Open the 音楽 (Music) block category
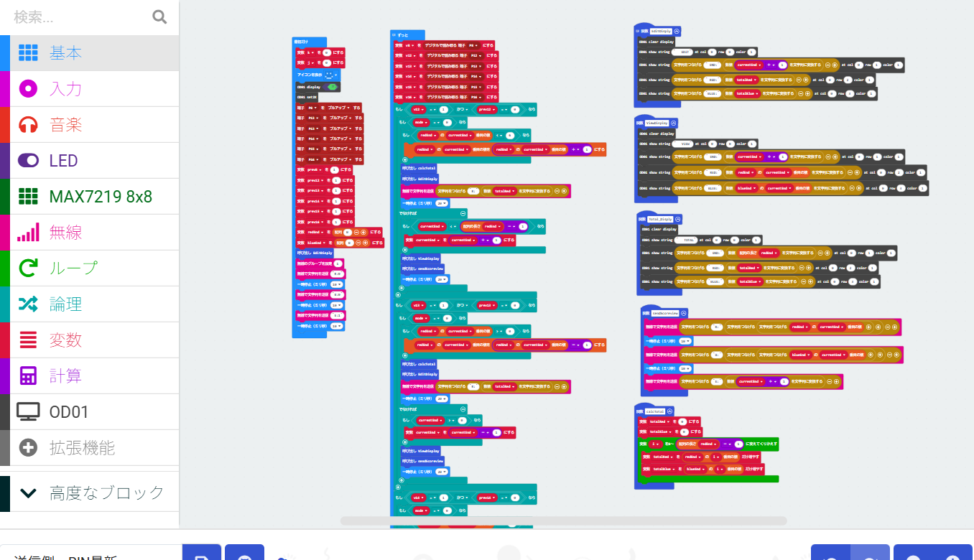This screenshot has width=974, height=560. 65,125
